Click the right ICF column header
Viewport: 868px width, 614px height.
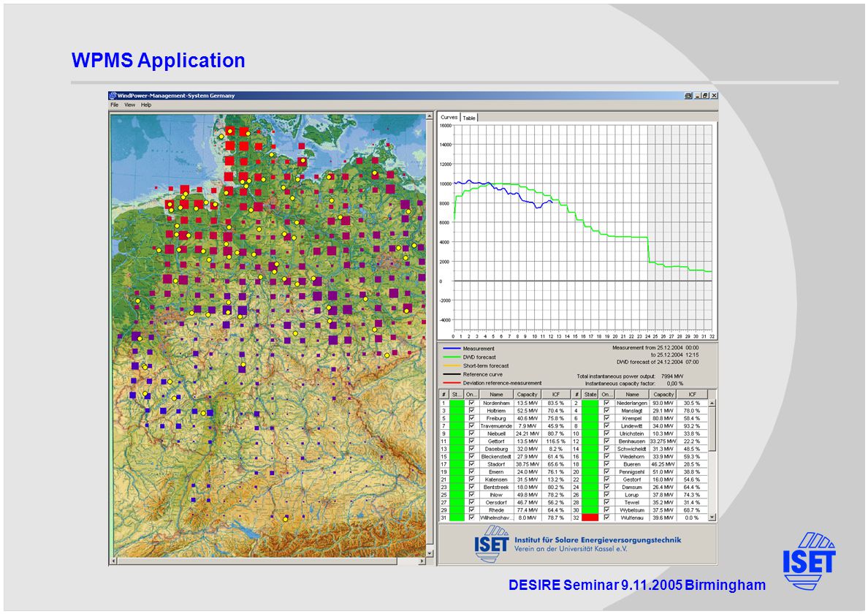point(692,395)
